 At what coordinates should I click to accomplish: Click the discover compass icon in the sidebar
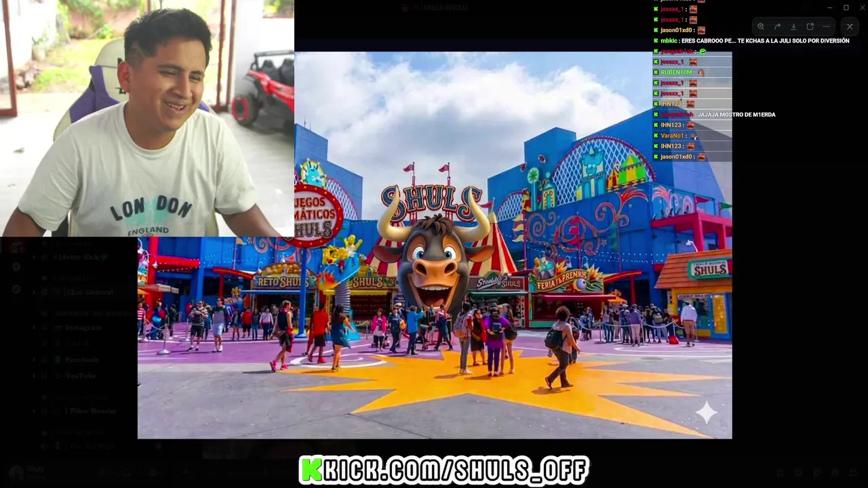point(16,289)
